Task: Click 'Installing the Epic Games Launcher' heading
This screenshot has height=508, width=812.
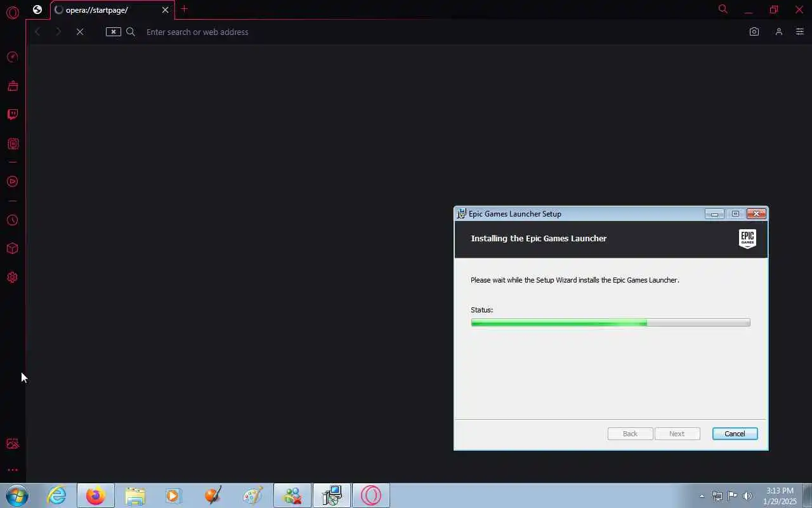Action: click(x=539, y=239)
